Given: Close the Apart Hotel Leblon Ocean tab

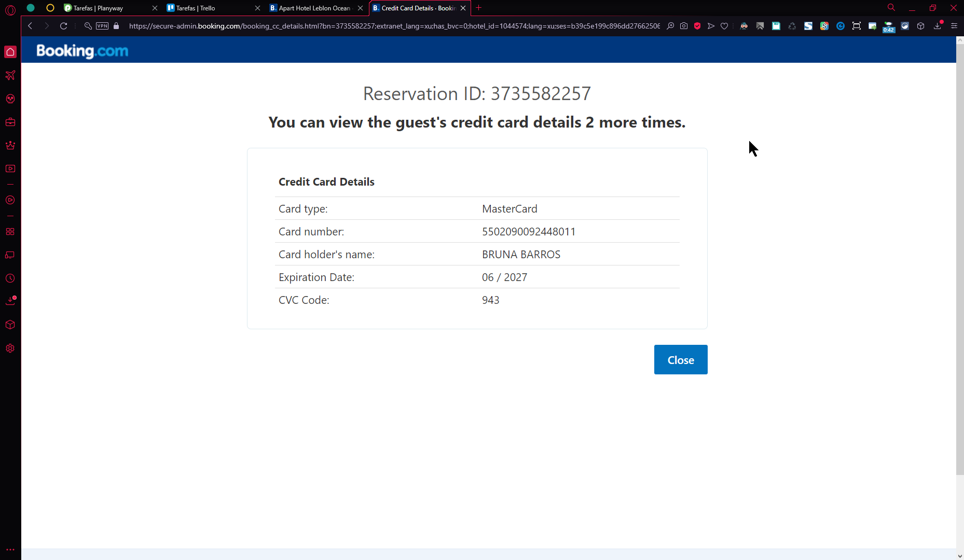Looking at the screenshot, I should point(360,8).
